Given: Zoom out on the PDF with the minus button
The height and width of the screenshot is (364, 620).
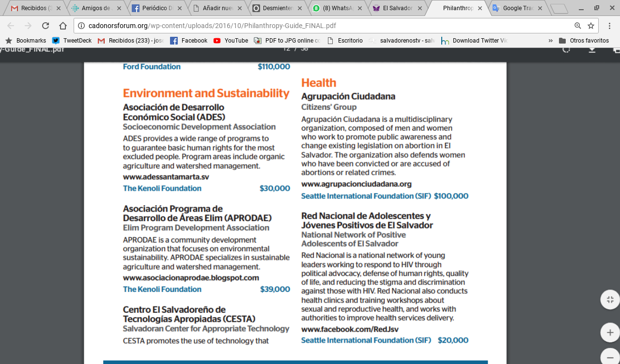Looking at the screenshot, I should 610,357.
